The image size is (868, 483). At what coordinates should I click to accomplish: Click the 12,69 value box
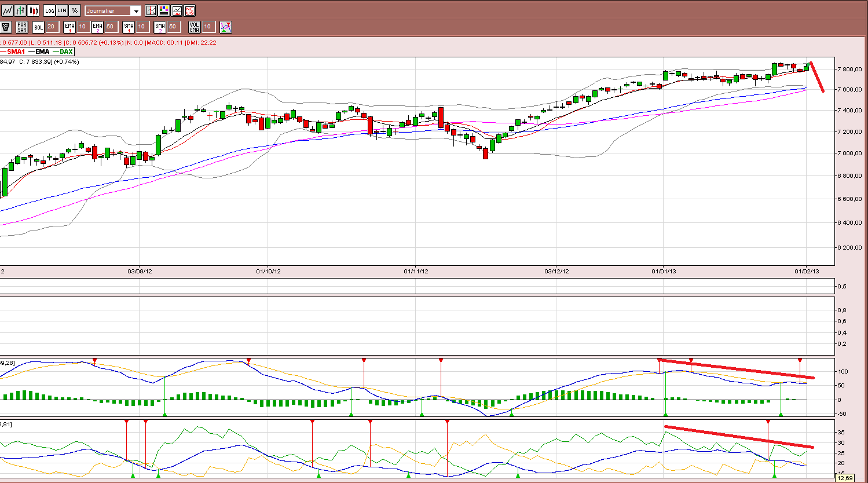pyautogui.click(x=845, y=478)
